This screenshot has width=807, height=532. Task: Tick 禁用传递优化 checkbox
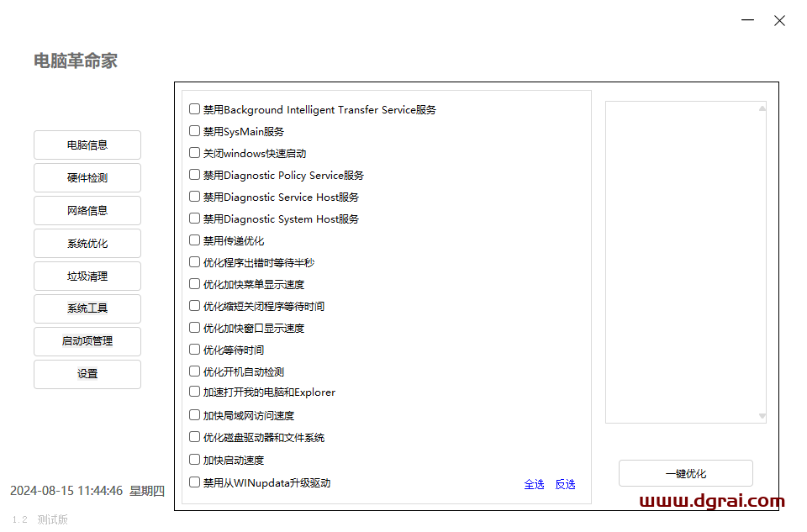point(195,240)
